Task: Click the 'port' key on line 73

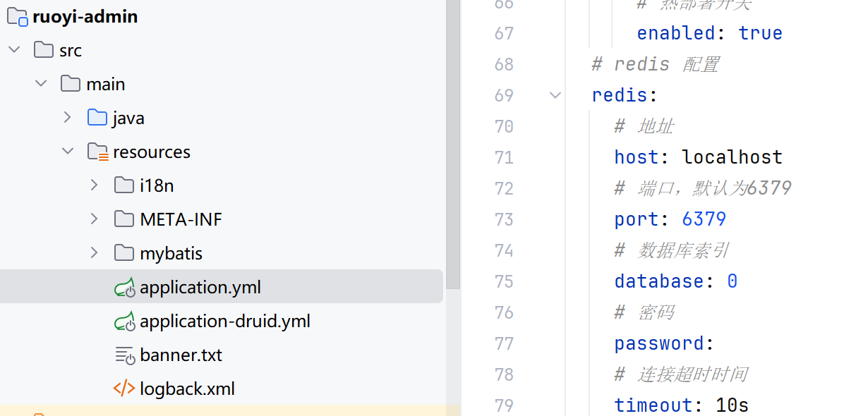Action: coord(637,219)
